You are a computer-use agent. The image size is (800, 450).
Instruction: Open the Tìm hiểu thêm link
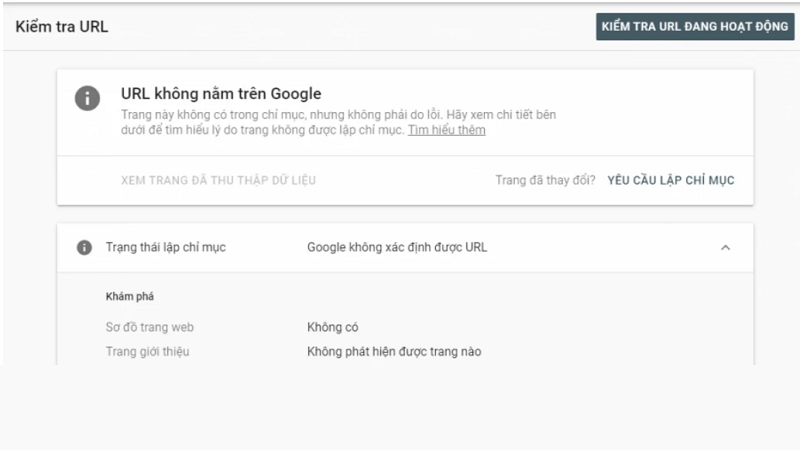[x=446, y=130]
